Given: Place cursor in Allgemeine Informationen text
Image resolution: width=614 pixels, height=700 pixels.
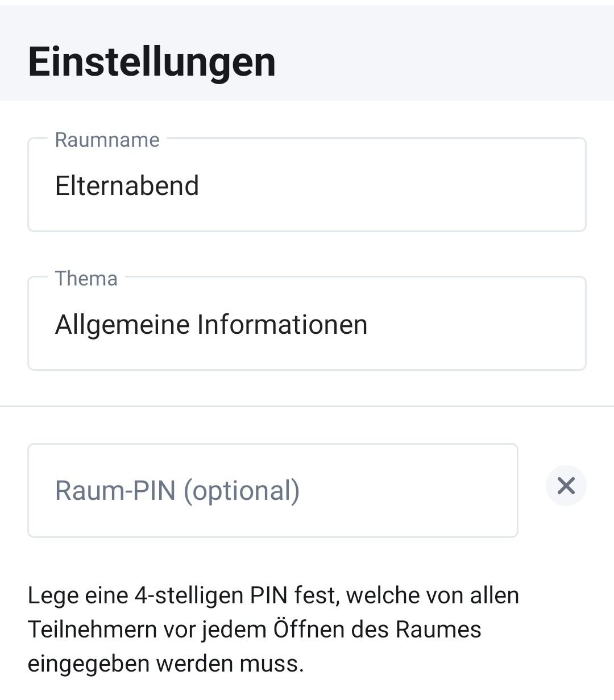Looking at the screenshot, I should pyautogui.click(x=211, y=325).
